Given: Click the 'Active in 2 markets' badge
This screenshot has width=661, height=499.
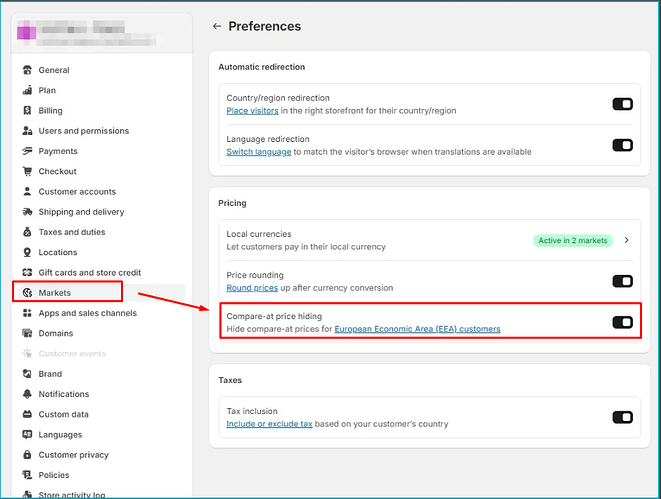Looking at the screenshot, I should [x=573, y=240].
